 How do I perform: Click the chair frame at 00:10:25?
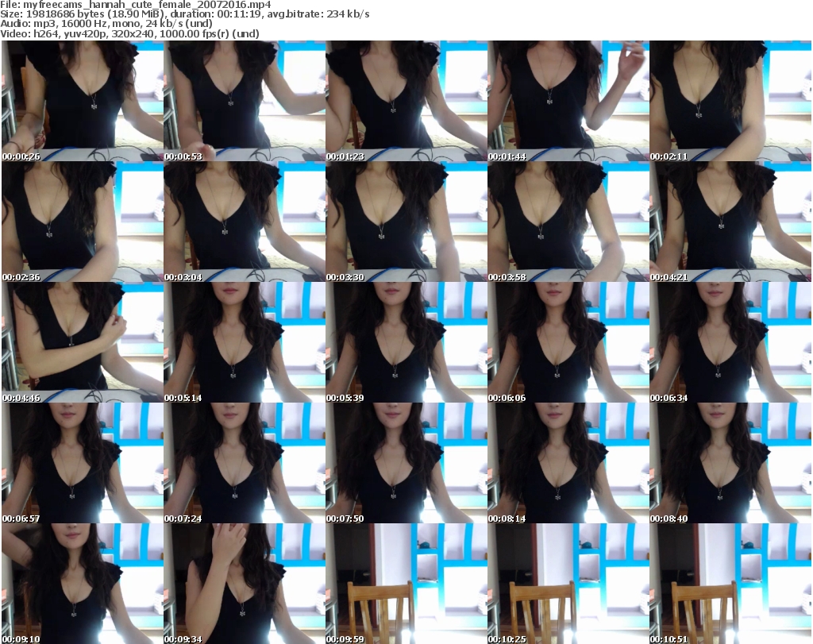(568, 584)
